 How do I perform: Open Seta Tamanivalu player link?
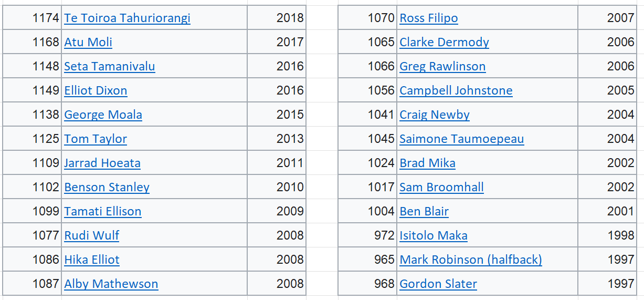[x=110, y=66]
